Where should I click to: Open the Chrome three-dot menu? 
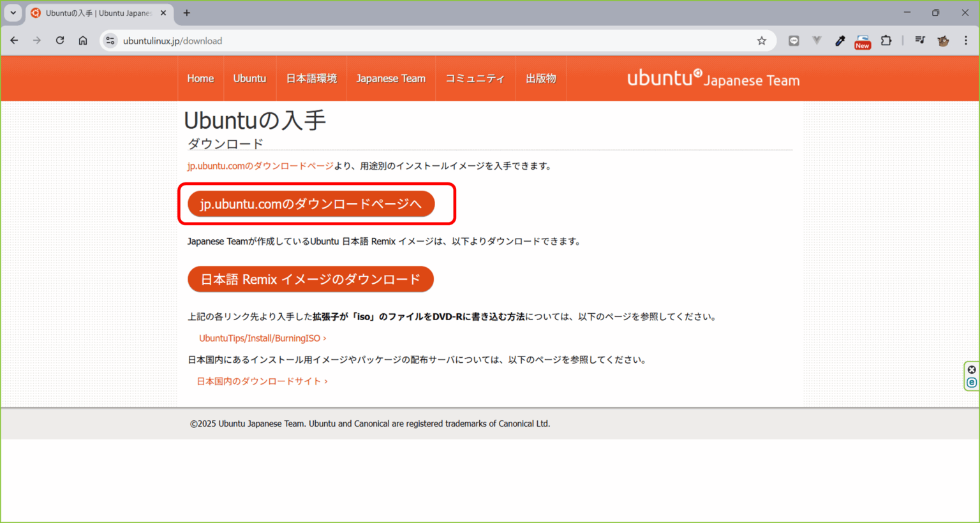(966, 40)
